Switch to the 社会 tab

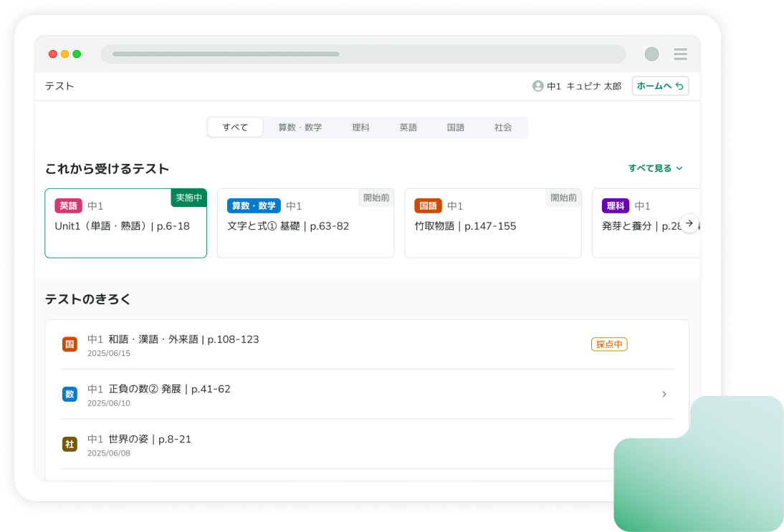tap(503, 127)
